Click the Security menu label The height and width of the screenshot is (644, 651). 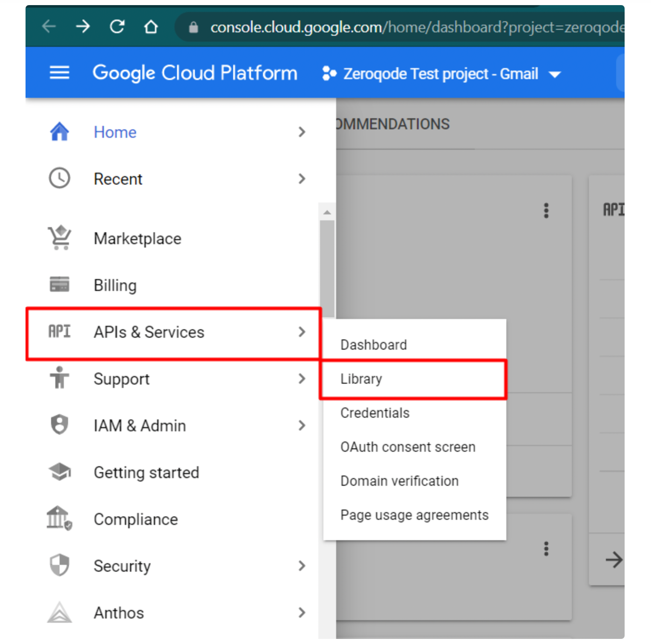(x=122, y=566)
